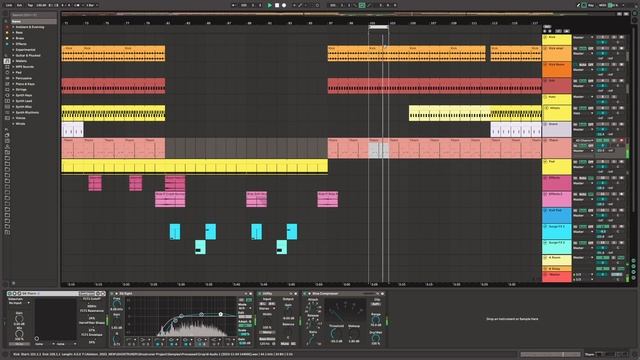Turn off the EQ Eight device activator
Image resolution: width=640 pixels, height=360 pixels.
click(112, 293)
